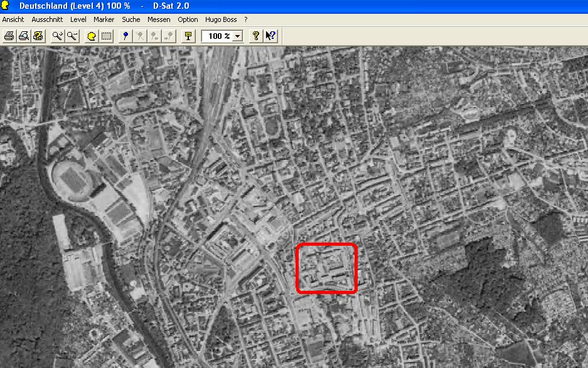Open the Level menu
The height and width of the screenshot is (368, 588).
pyautogui.click(x=78, y=19)
